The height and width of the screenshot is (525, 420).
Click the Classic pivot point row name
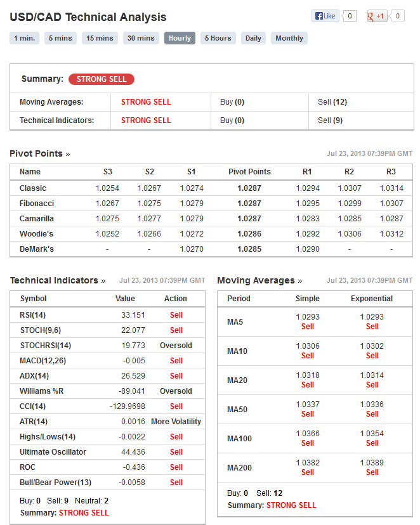(x=33, y=188)
